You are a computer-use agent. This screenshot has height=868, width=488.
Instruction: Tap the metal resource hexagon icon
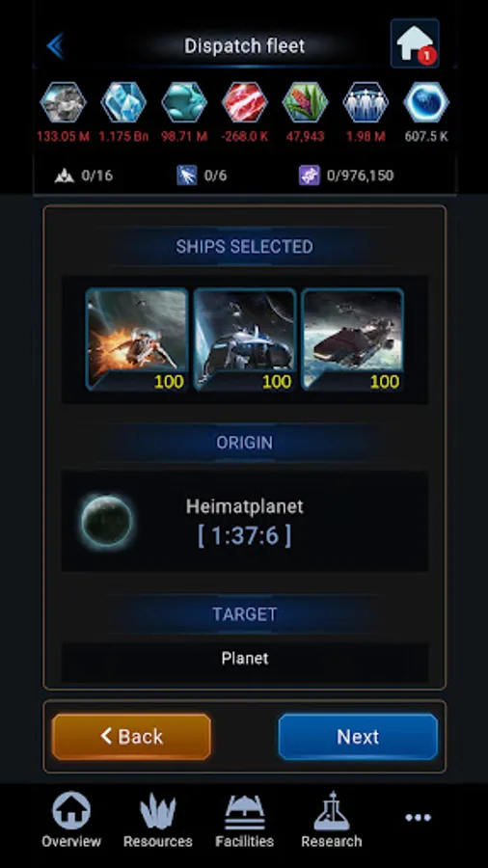(63, 102)
